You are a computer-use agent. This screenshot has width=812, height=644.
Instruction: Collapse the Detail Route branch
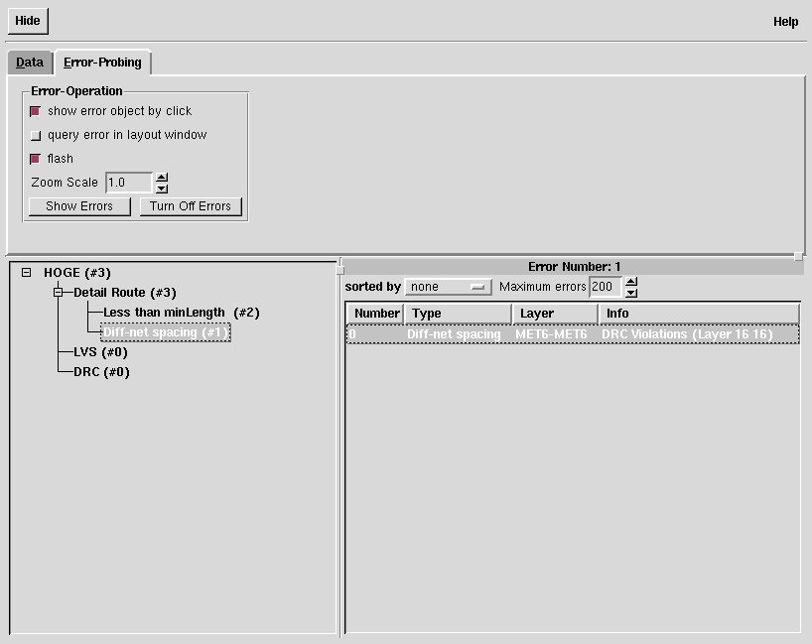(x=59, y=293)
